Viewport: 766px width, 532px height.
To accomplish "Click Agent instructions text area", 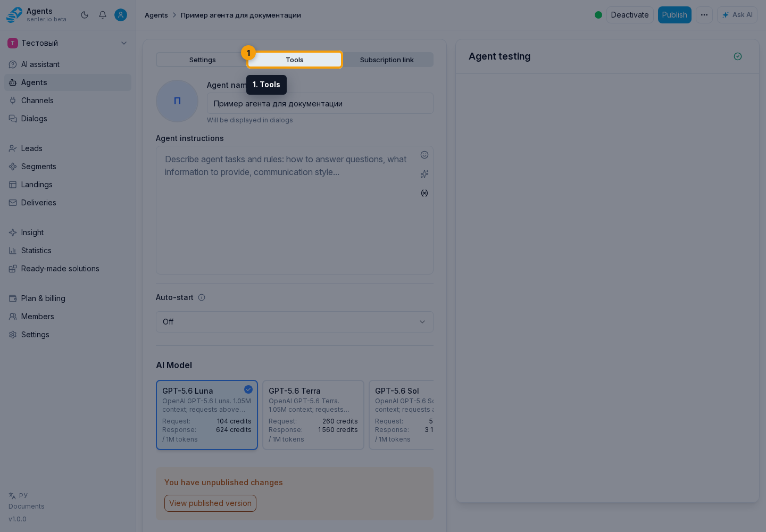I will (x=295, y=211).
